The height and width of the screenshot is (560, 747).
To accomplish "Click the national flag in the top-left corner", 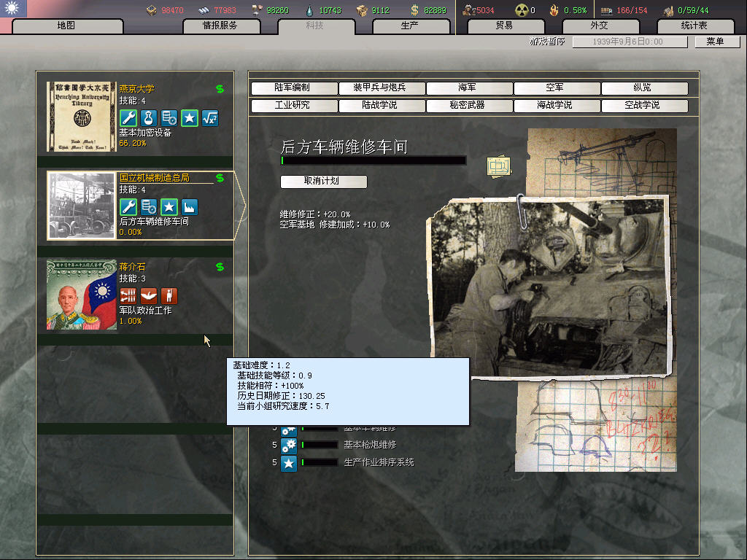I will [13, 9].
